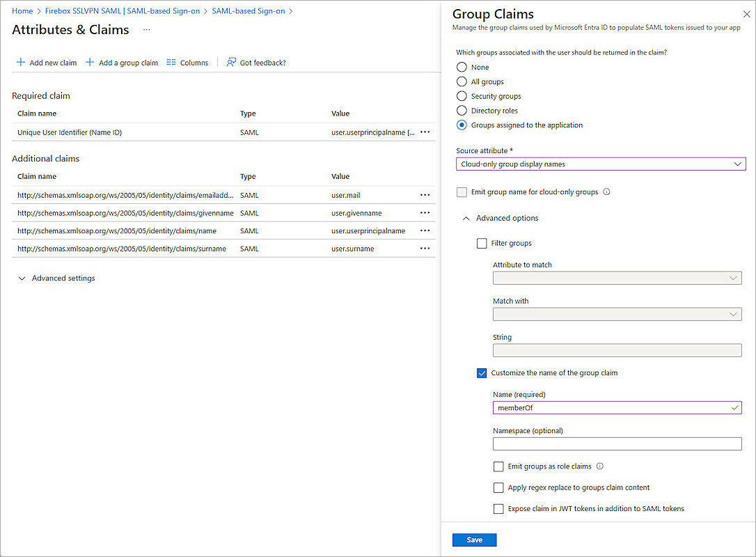Open the Source attribute dropdown

click(737, 164)
